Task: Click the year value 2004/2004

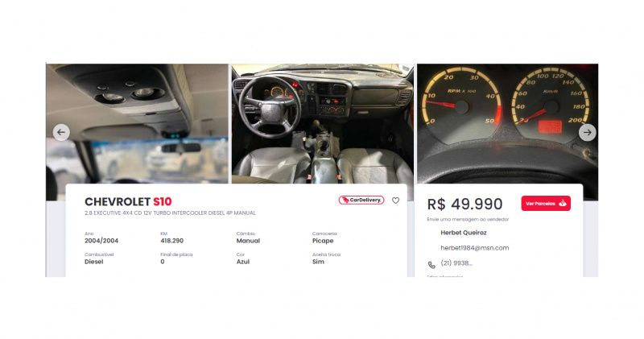Action: [101, 241]
